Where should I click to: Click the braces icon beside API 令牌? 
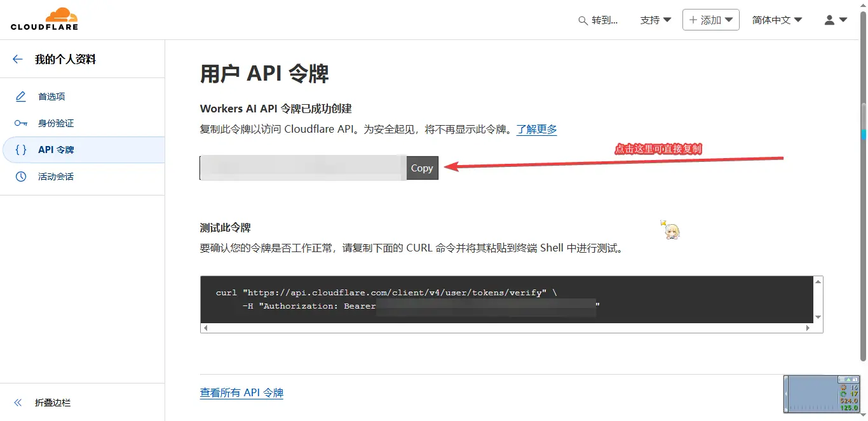pyautogui.click(x=21, y=150)
